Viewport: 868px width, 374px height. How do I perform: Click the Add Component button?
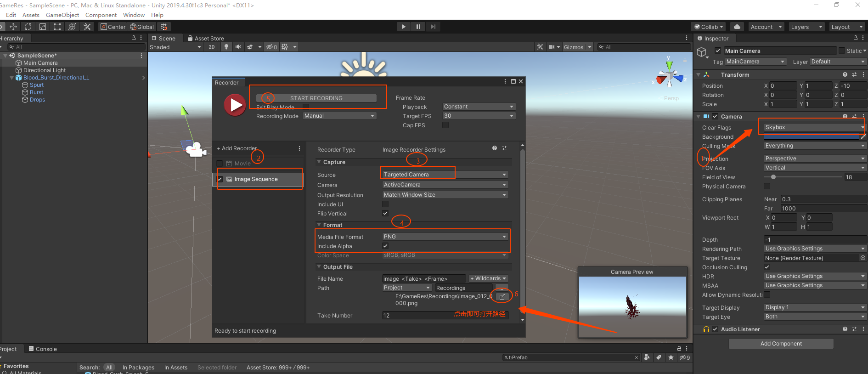point(781,344)
